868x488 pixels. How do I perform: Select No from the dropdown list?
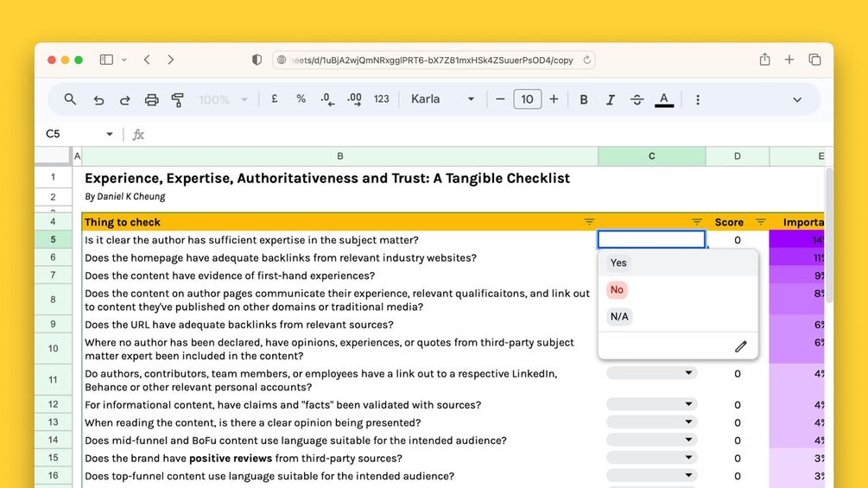(678, 289)
